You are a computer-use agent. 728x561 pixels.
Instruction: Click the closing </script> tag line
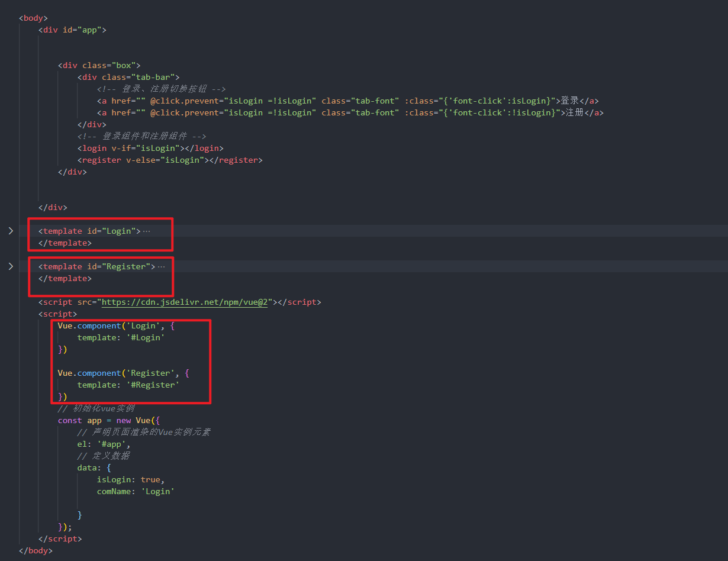click(60, 539)
